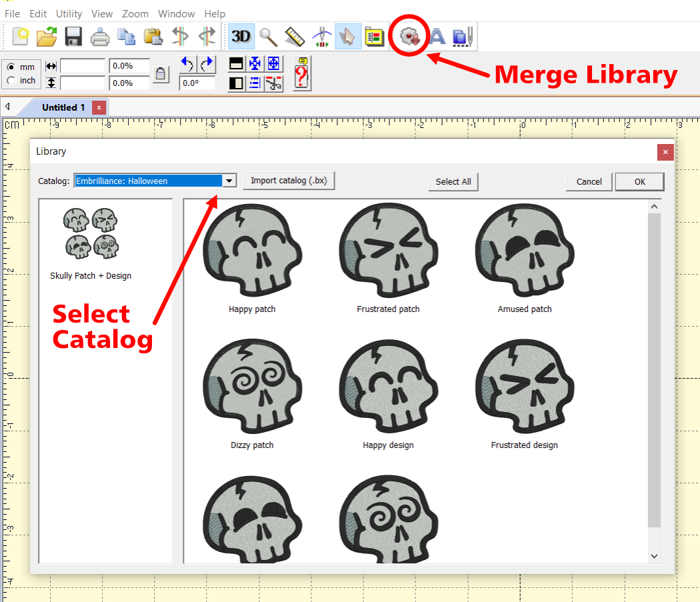Open a file with the folder icon
The width and height of the screenshot is (700, 602).
47,36
